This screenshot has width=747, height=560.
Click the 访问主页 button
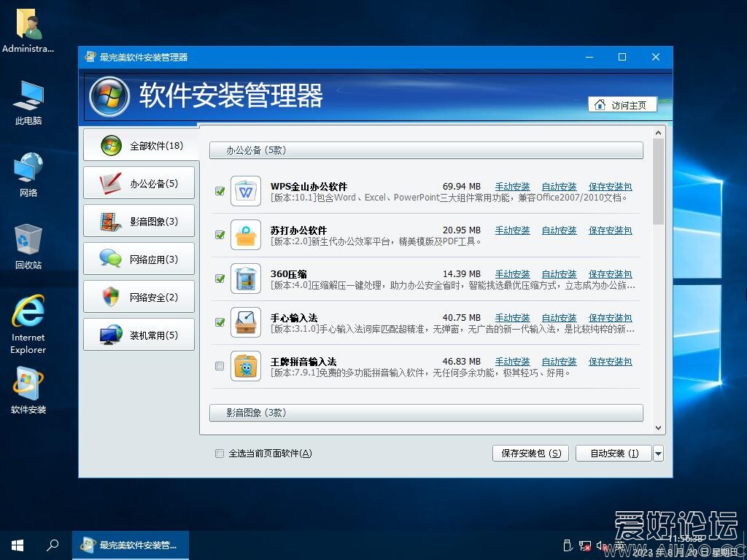(622, 105)
